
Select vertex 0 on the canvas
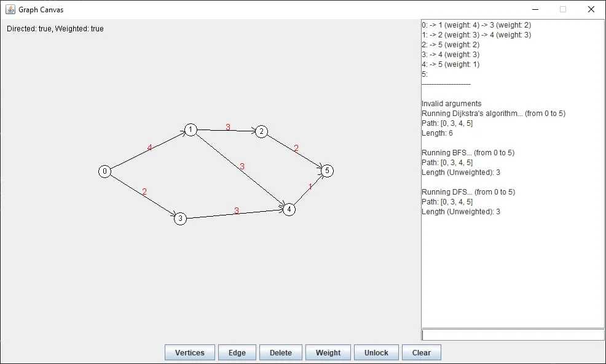pyautogui.click(x=104, y=171)
